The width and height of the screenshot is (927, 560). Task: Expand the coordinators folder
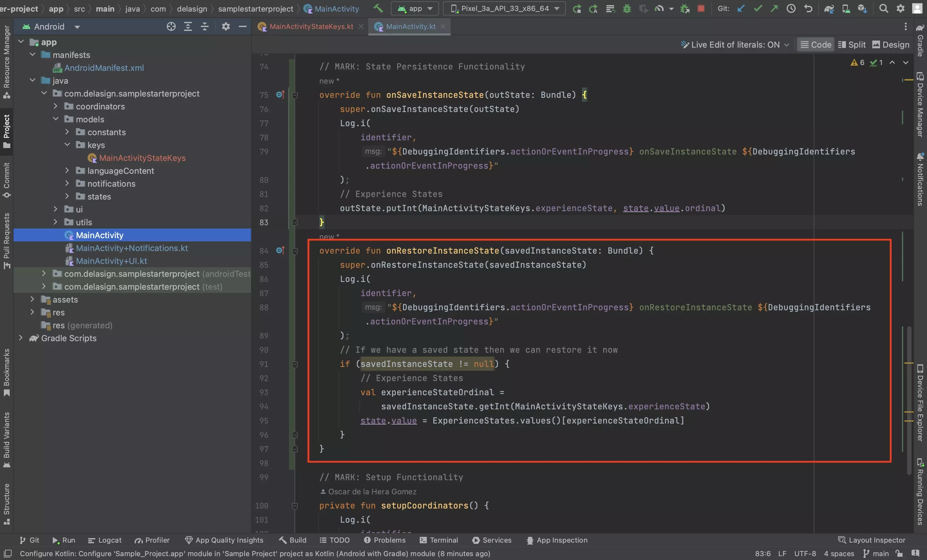click(55, 106)
